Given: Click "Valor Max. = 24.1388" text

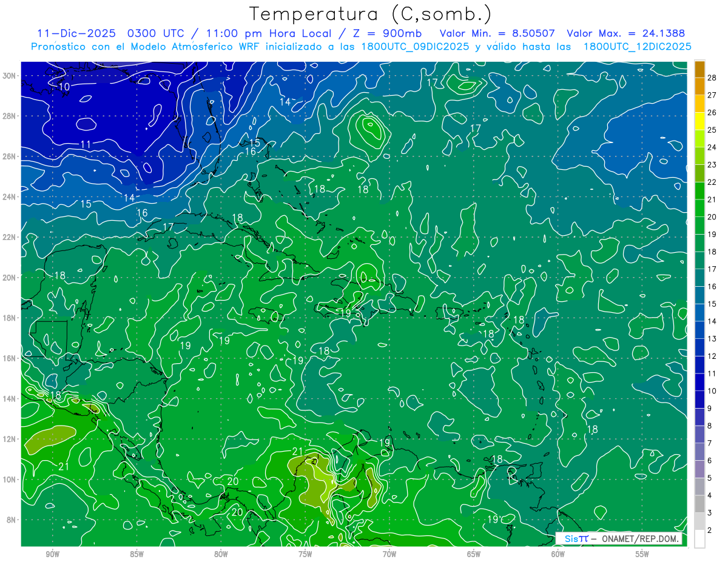Looking at the screenshot, I should point(626,33).
